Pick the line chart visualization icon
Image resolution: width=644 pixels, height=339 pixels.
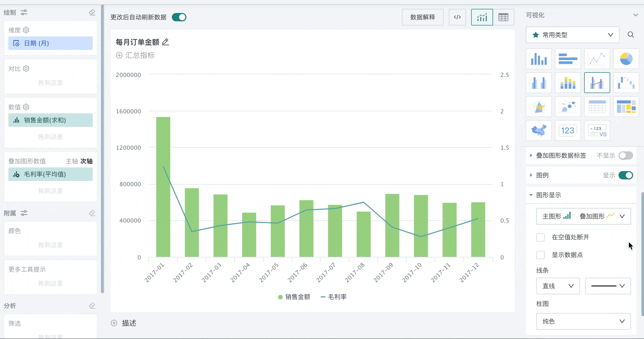(x=597, y=59)
